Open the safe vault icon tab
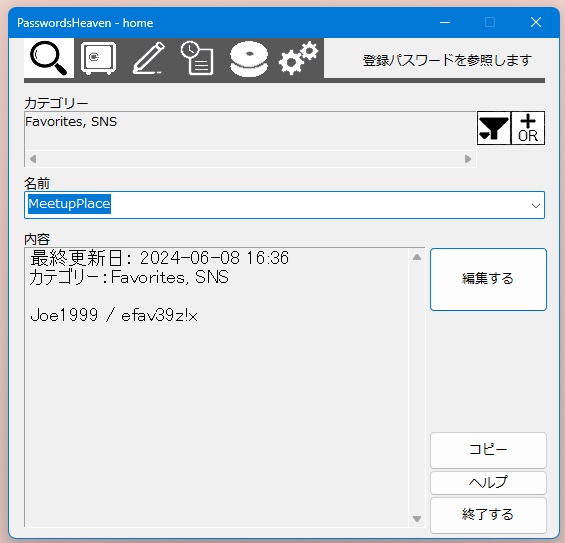The width and height of the screenshot is (565, 543). [x=98, y=58]
